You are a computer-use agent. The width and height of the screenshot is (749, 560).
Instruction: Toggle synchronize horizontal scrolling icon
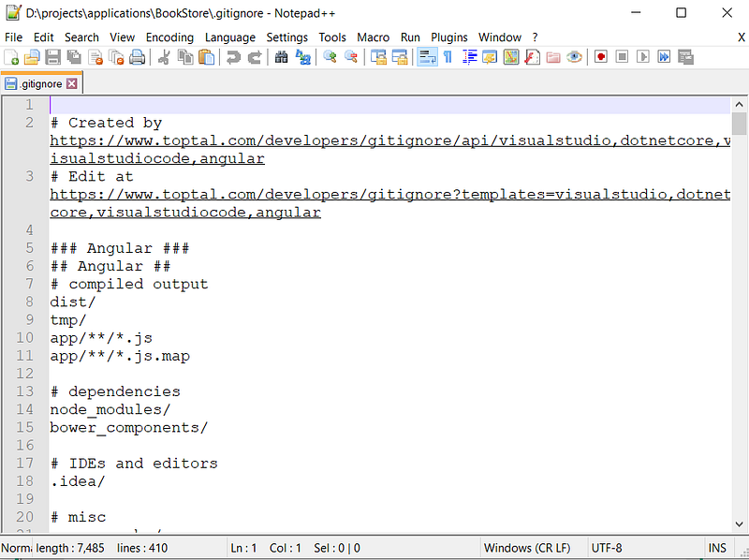tap(399, 57)
